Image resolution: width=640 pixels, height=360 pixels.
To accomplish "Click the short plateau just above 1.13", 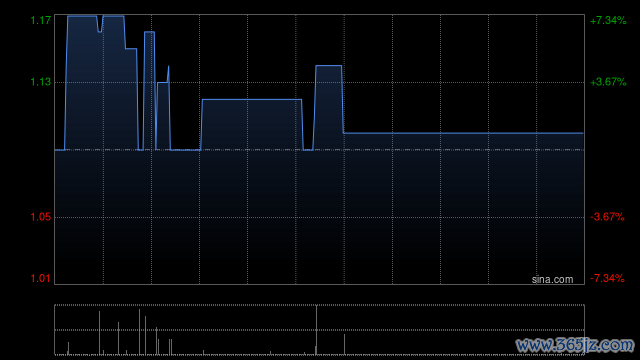I will tap(329, 66).
